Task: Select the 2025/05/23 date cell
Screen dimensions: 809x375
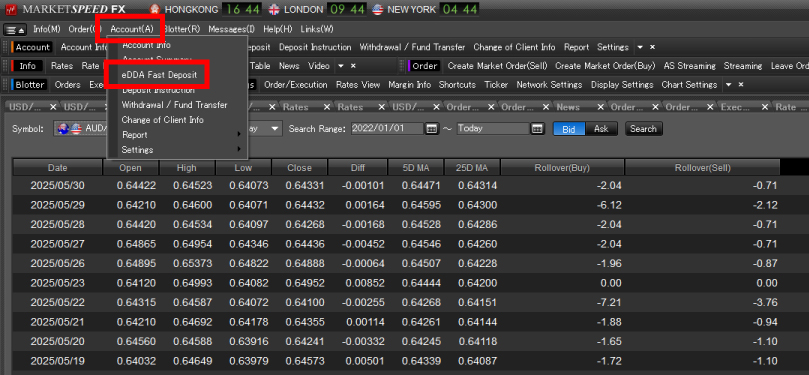Action: 58,283
